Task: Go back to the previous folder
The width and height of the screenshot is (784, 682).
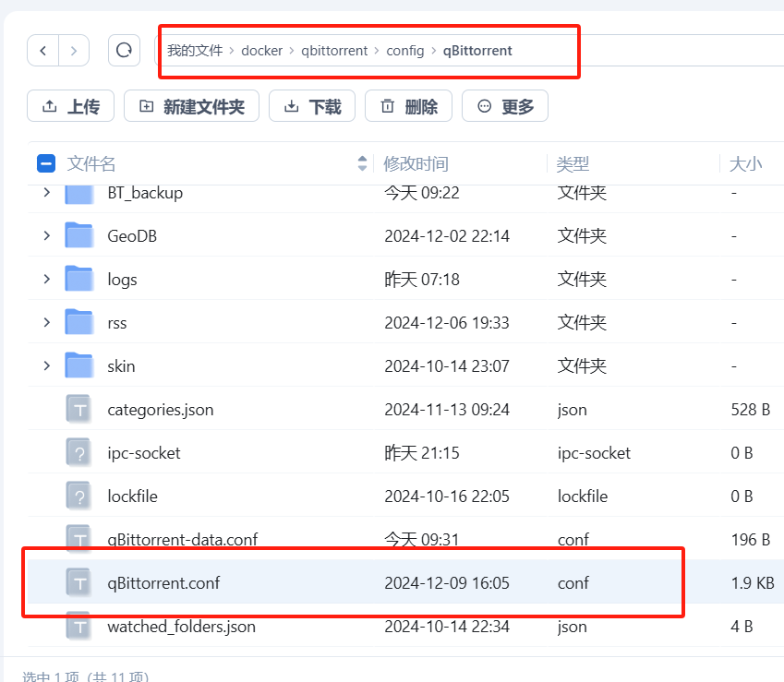Action: 43,51
